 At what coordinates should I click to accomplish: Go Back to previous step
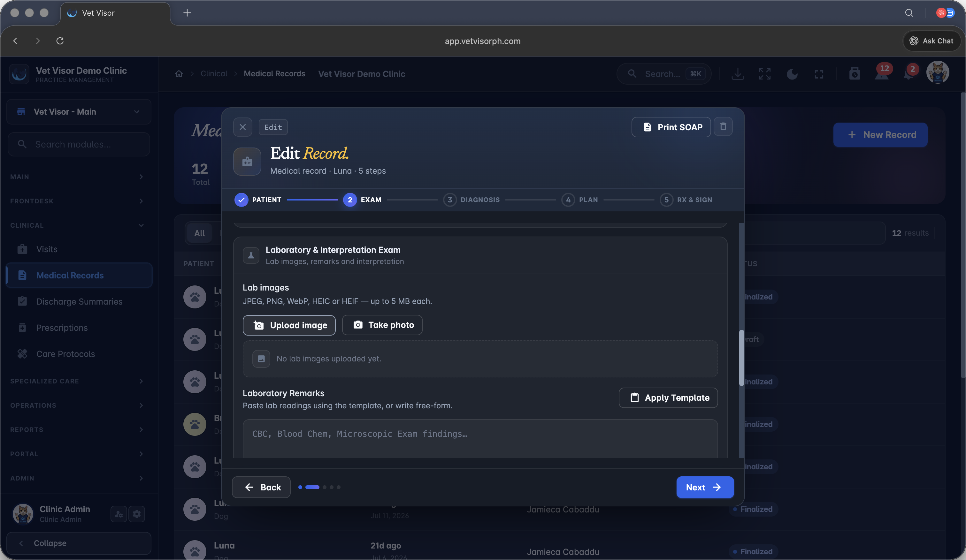261,487
